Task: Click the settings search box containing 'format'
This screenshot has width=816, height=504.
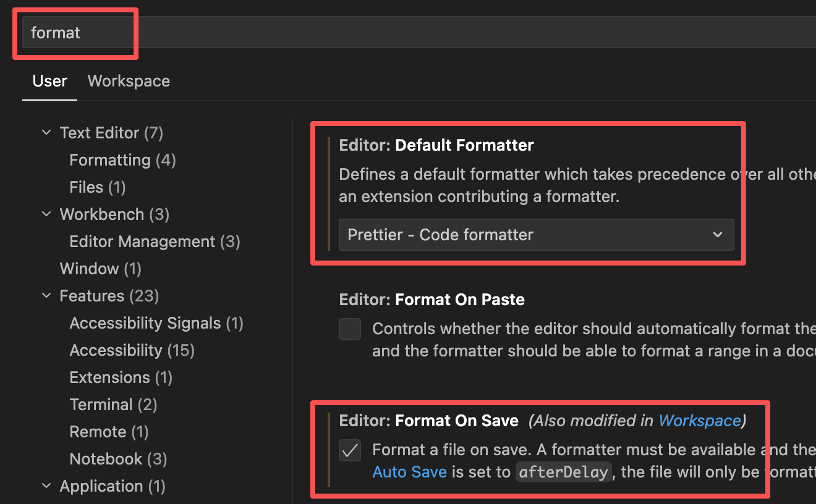Action: [x=371, y=32]
